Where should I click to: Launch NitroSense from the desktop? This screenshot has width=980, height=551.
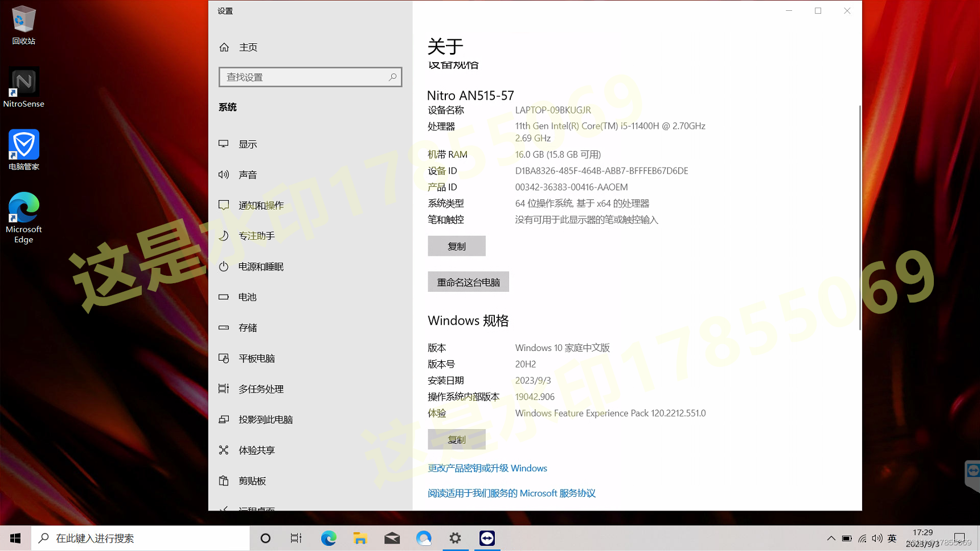[x=23, y=88]
